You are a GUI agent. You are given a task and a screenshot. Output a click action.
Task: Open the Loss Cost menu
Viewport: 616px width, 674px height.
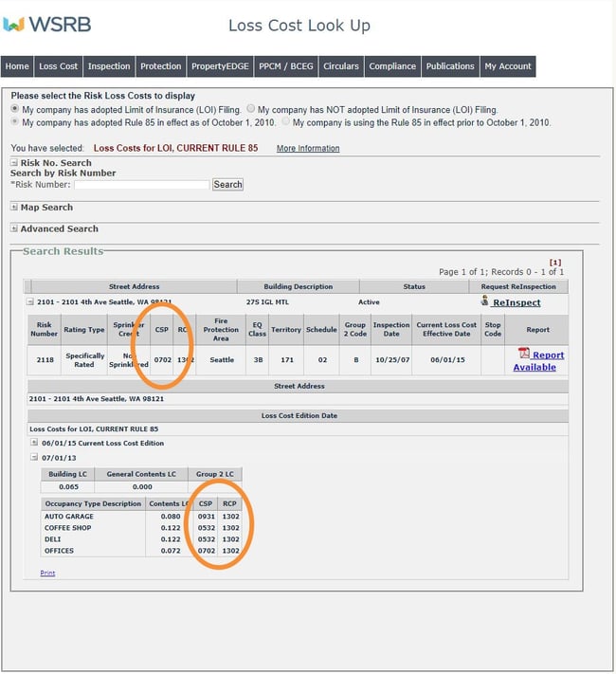58,66
